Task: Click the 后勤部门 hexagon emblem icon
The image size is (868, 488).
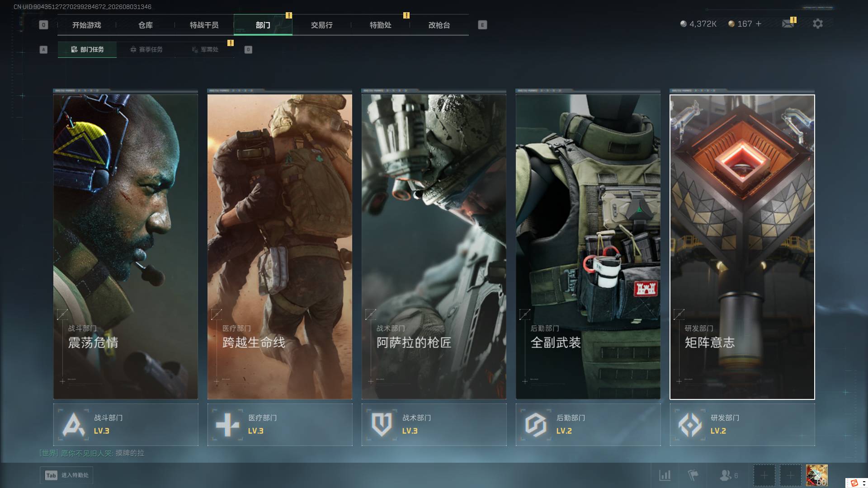Action: click(x=536, y=425)
